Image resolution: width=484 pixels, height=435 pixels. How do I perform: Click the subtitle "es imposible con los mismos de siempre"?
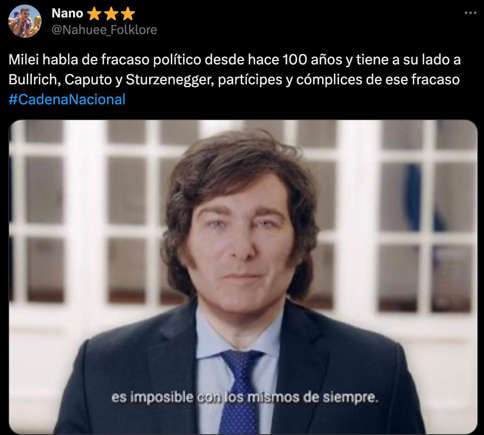coord(245,397)
